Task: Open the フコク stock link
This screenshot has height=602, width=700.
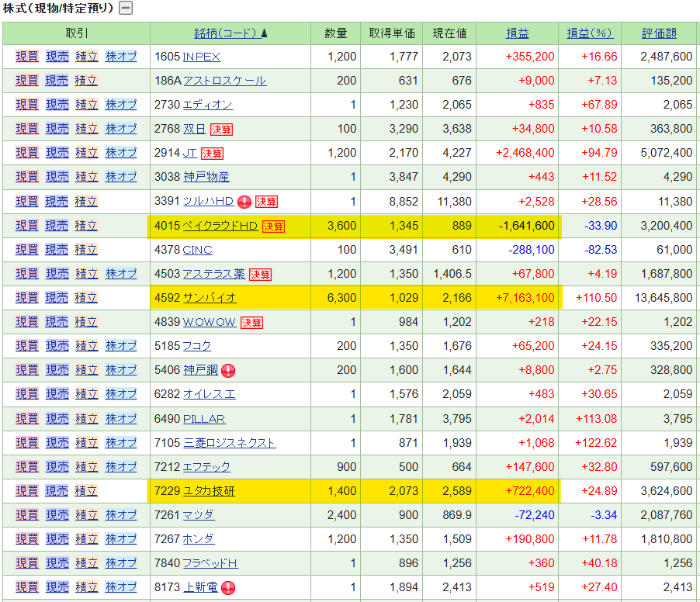Action: pyautogui.click(x=197, y=346)
